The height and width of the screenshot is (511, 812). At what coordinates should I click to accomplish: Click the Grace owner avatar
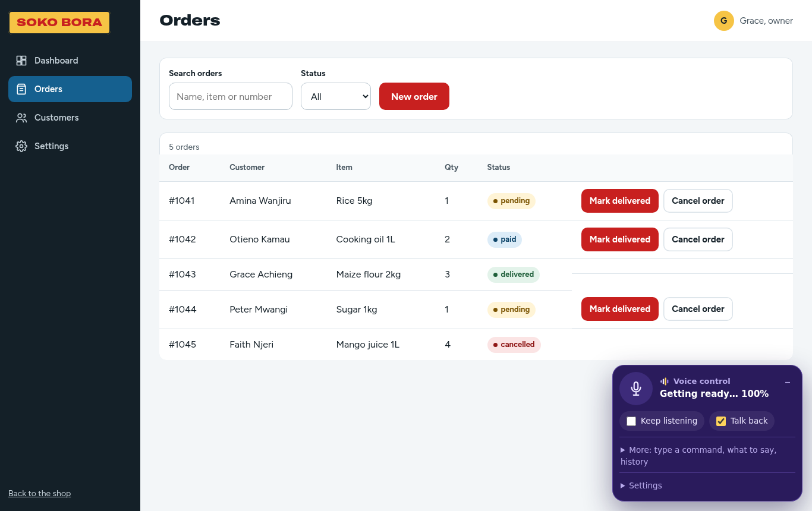(723, 21)
